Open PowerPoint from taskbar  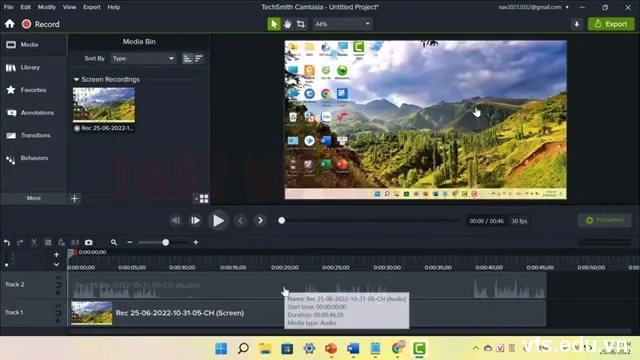coord(331,348)
